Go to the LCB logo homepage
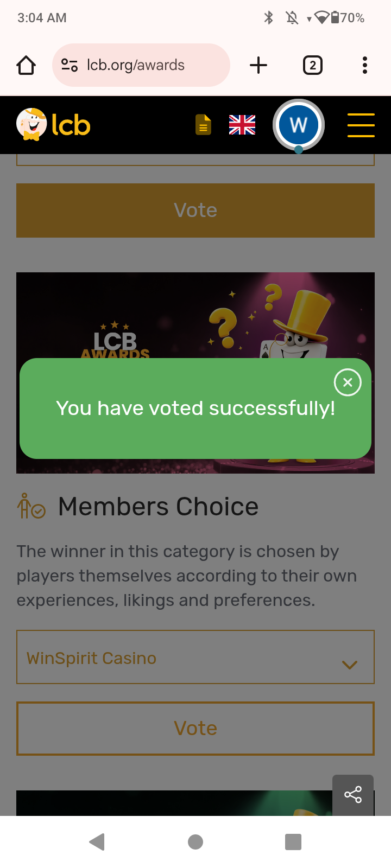This screenshot has width=391, height=868. 54,125
